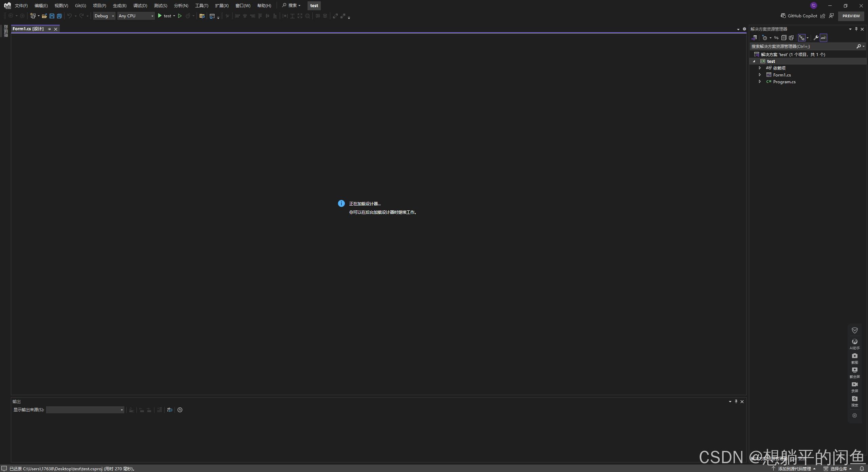The image size is (868, 472).
Task: Toggle nested file view button in Solution Explorer
Action: coord(802,38)
